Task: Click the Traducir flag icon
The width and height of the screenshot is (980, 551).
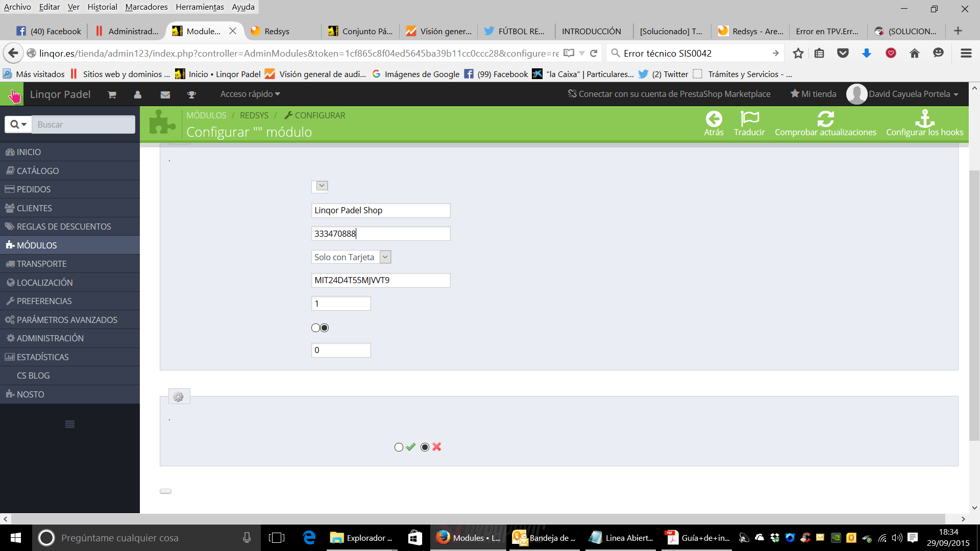Action: tap(749, 119)
